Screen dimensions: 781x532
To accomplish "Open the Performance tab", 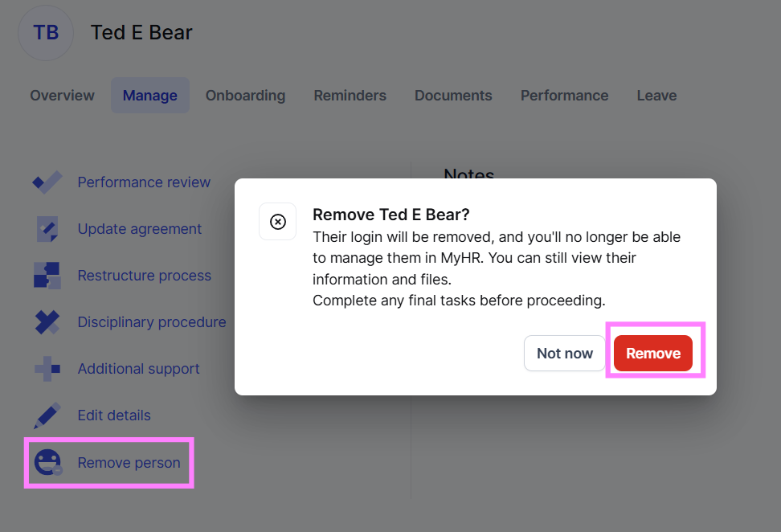I will coord(564,95).
